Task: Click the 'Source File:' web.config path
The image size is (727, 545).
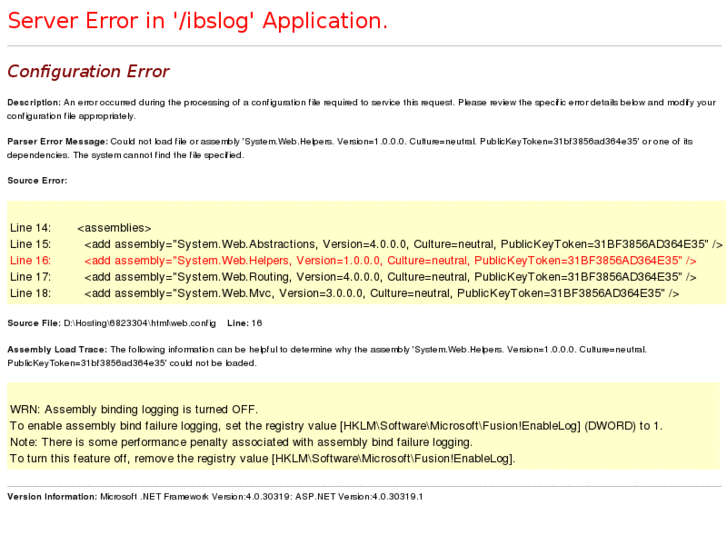Action: pyautogui.click(x=140, y=323)
